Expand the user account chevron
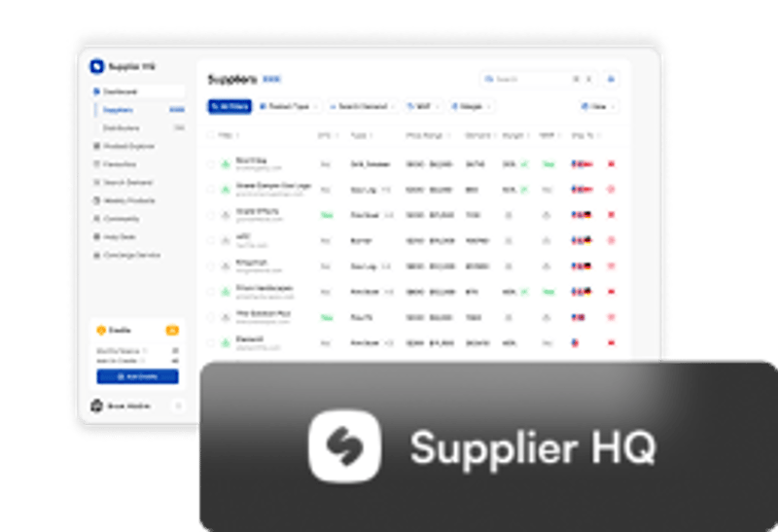This screenshot has height=532, width=778. (179, 406)
